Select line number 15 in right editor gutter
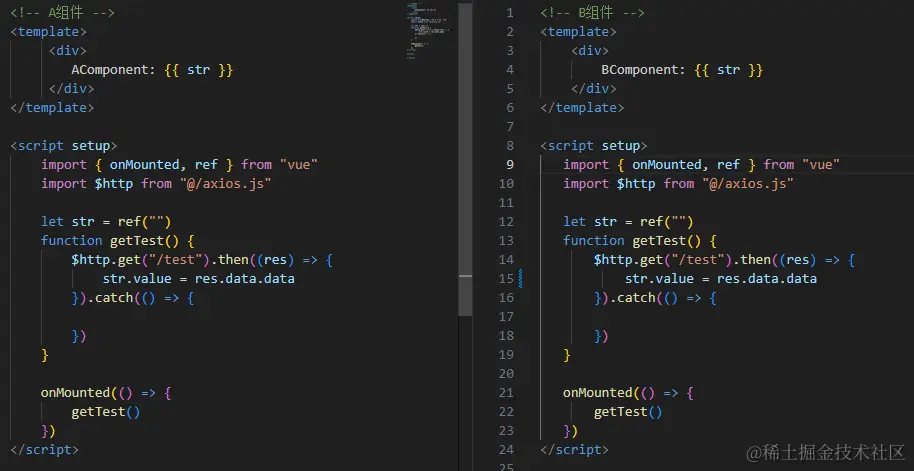This screenshot has width=914, height=471. coord(507,279)
